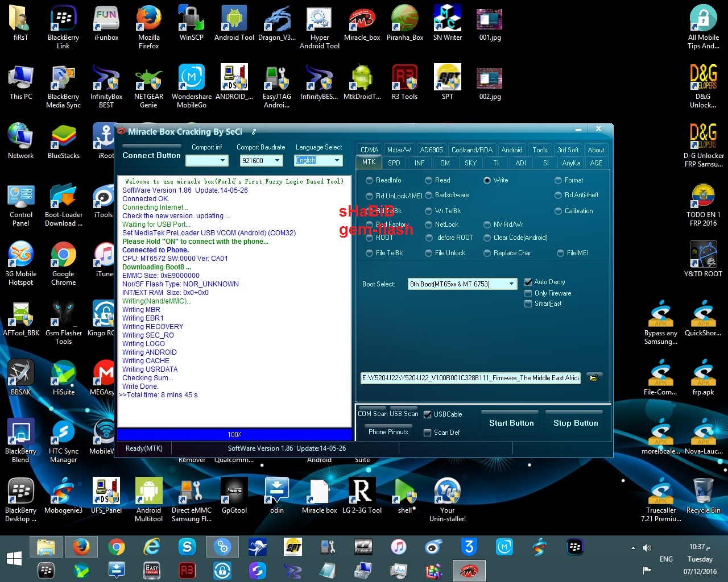The width and height of the screenshot is (728, 582).
Task: Open the BlackBerry Link desktop icon
Action: [63, 27]
